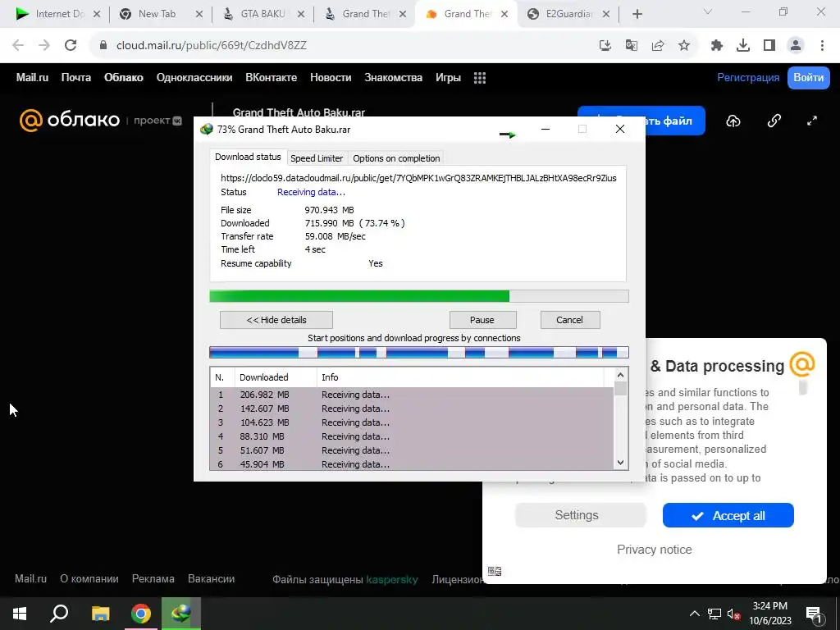The height and width of the screenshot is (630, 840).
Task: Select connection row with 206.982 MB
Action: coord(412,395)
